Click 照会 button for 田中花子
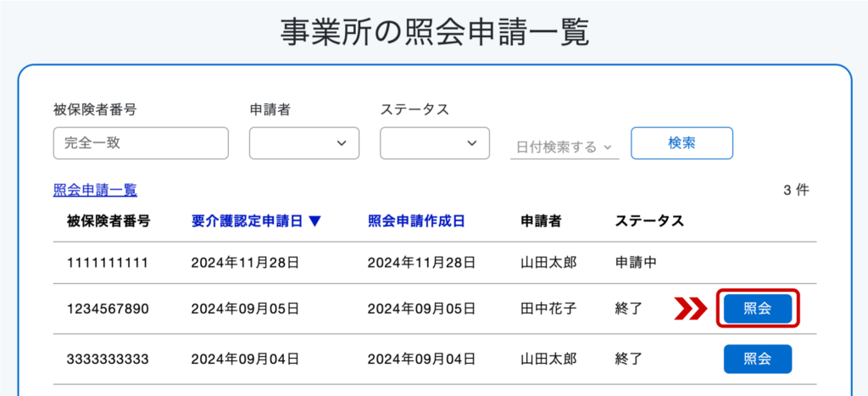Screen dimensions: 868x396 click(758, 309)
